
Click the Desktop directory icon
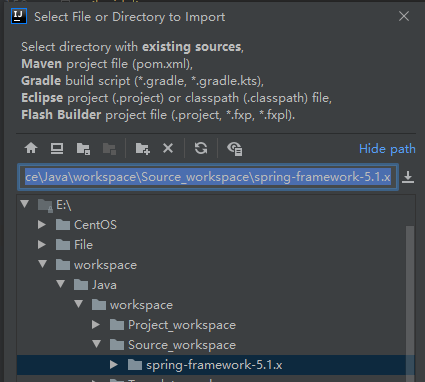coord(57,148)
